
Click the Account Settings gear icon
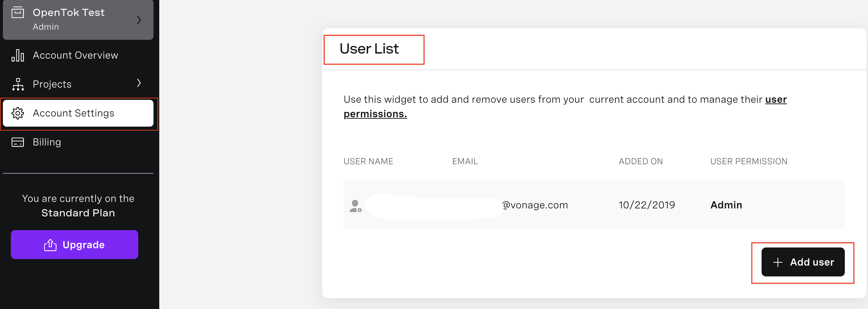[x=18, y=113]
